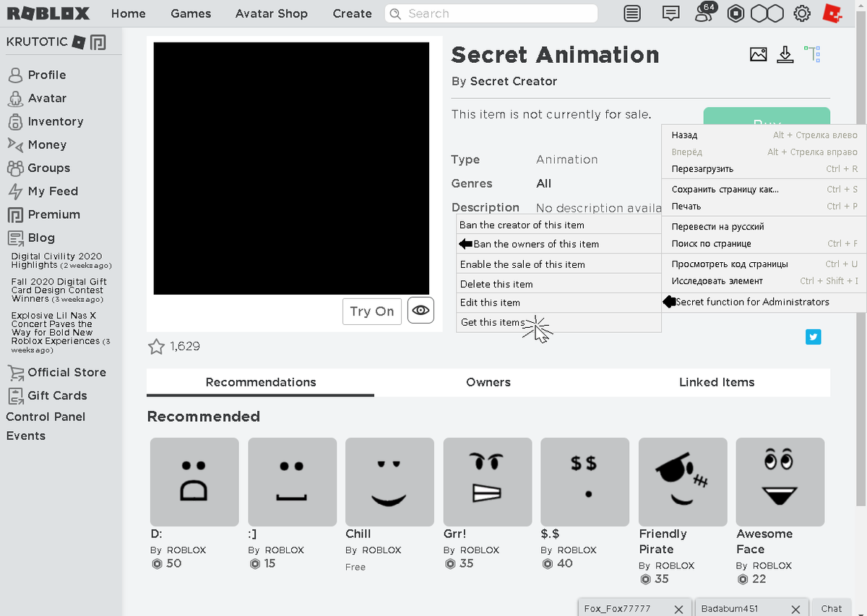Choose 'Перезагрузить' in context menu
867x616 pixels.
pos(764,169)
